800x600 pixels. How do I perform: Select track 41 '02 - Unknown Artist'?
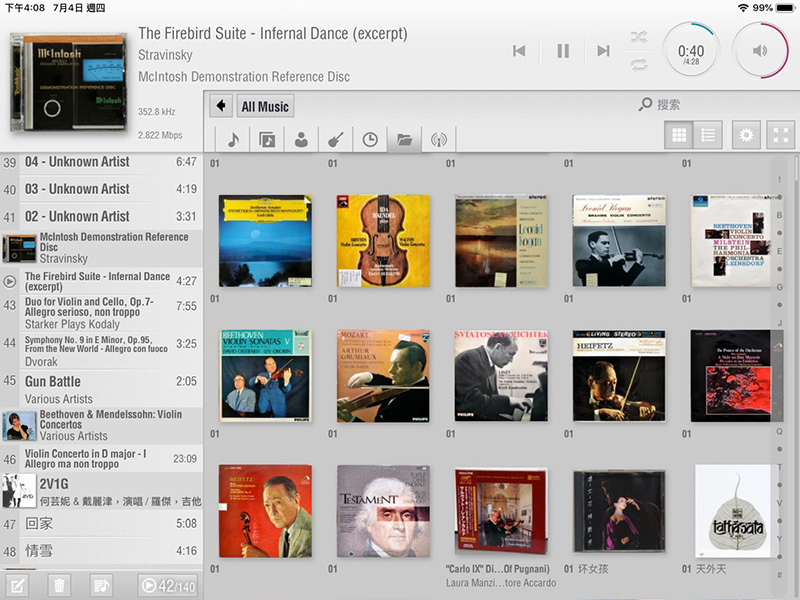(101, 216)
